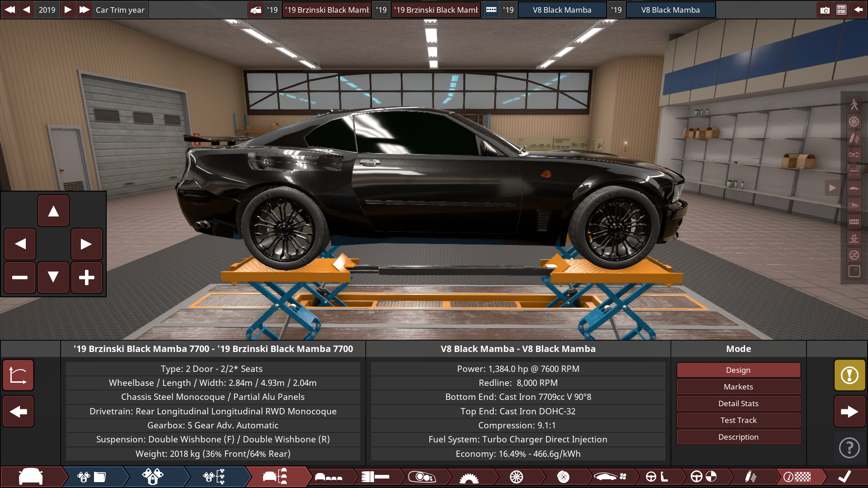
Task: Take a screenshot with camera icon
Action: coord(825,10)
